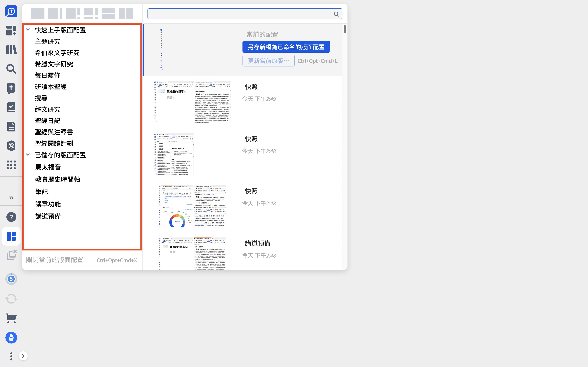Image resolution: width=588 pixels, height=367 pixels.
Task: Select the third layout template icon
Action: (x=73, y=13)
